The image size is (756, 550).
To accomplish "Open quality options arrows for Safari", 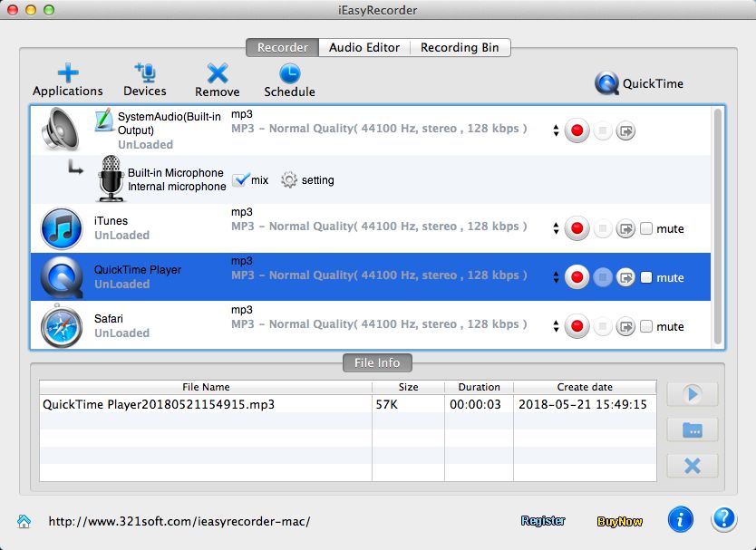I will (x=556, y=326).
